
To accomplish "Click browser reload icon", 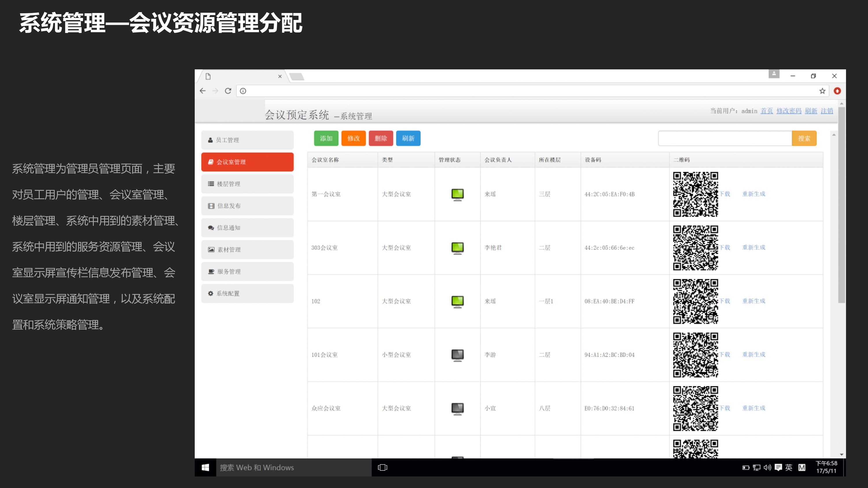I will coord(228,91).
